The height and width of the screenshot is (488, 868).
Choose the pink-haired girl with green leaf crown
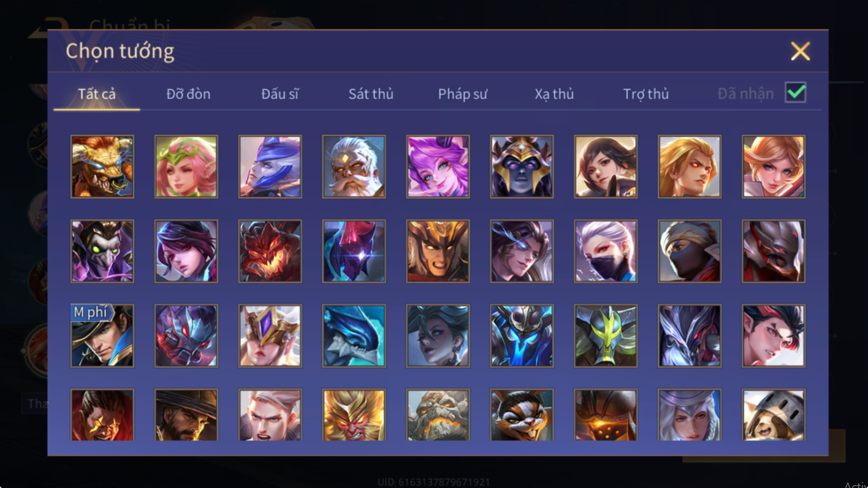point(186,167)
